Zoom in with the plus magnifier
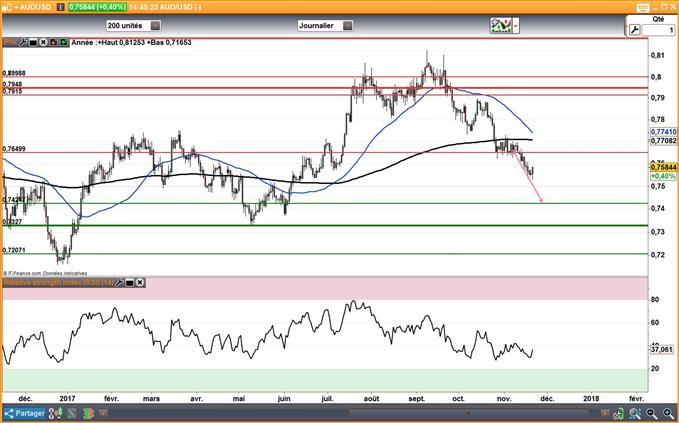 669,413
